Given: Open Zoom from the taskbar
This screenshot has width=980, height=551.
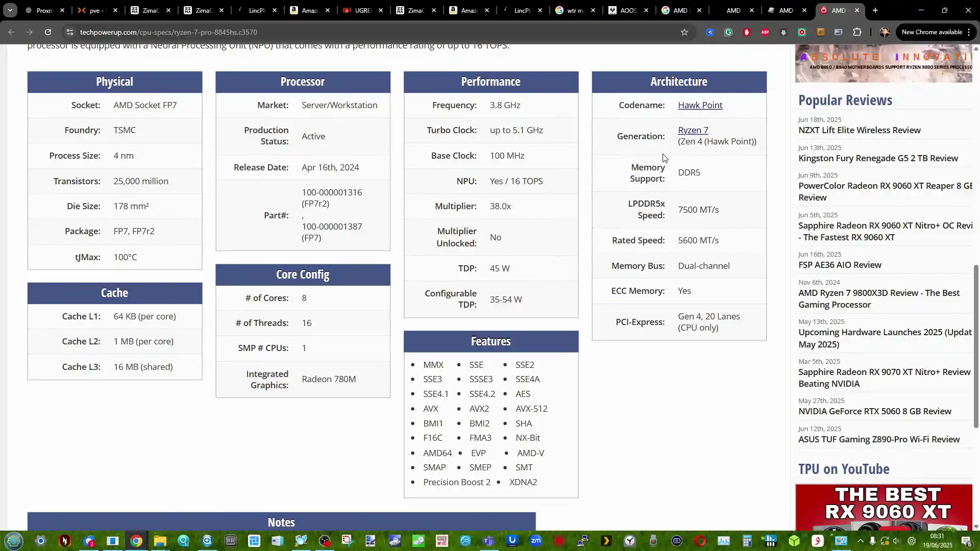Looking at the screenshot, I should pos(536,541).
